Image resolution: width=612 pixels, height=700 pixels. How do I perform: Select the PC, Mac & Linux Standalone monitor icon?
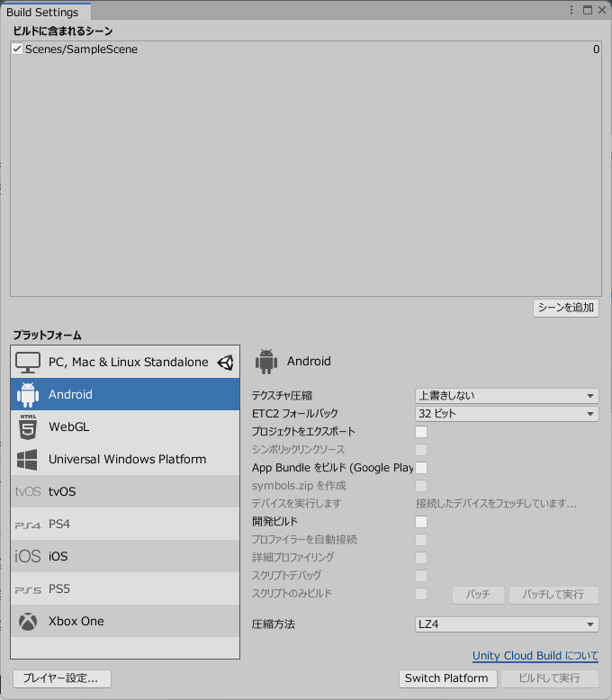click(28, 363)
